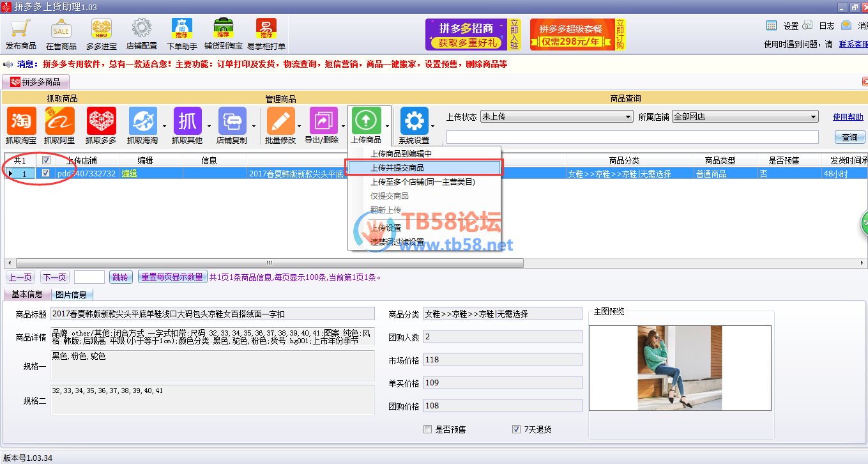This screenshot has width=868, height=464.
Task: Click the 店铺复制 icon
Action: [x=232, y=121]
